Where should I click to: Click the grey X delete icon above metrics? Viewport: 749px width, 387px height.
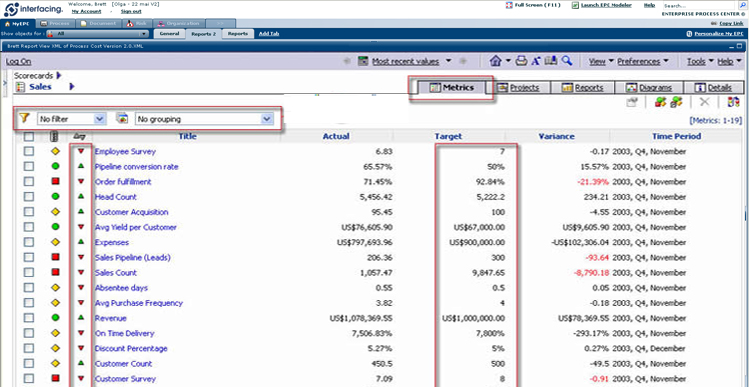tap(705, 102)
